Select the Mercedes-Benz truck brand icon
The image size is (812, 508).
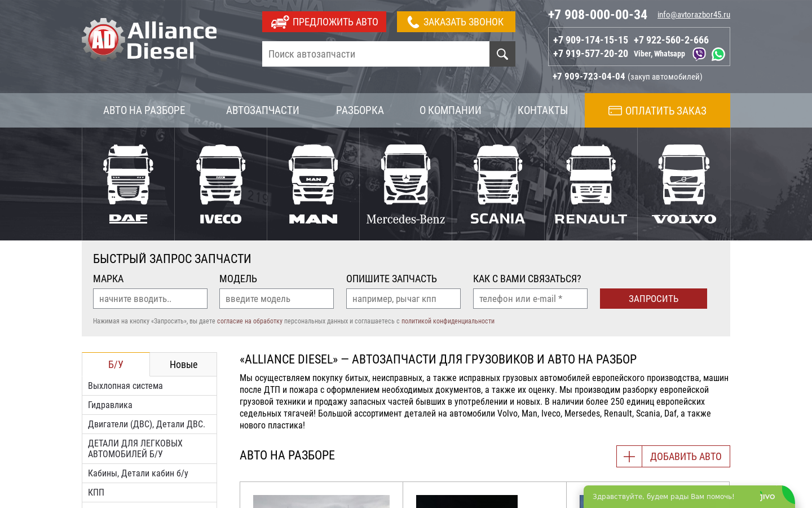coord(405,184)
